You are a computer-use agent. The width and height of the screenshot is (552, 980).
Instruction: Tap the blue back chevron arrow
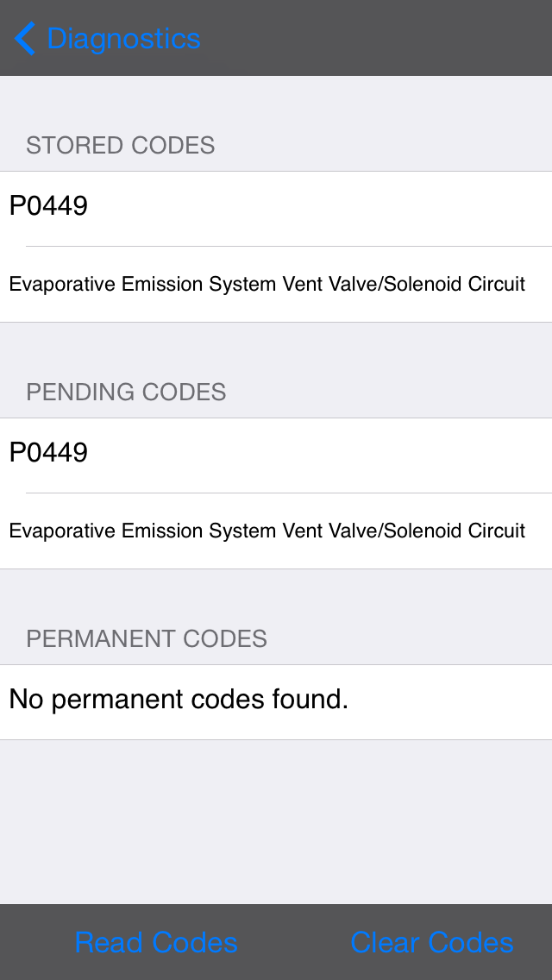[x=25, y=39]
